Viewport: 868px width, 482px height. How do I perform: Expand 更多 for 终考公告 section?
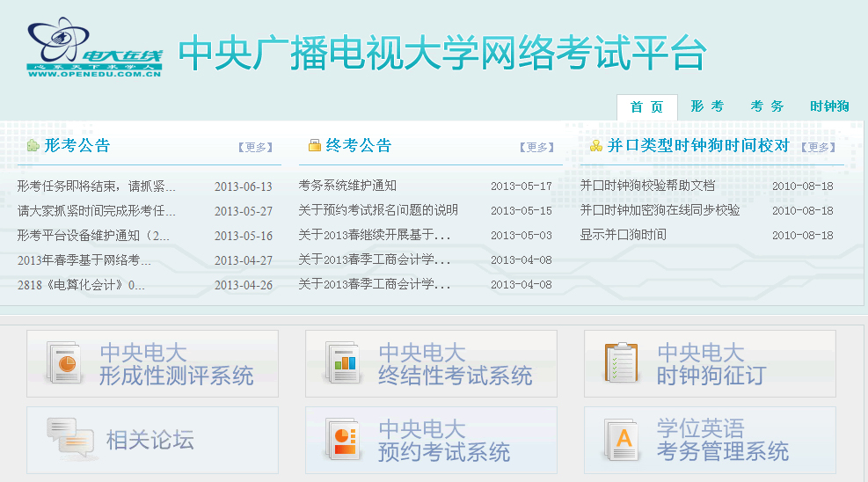[x=536, y=148]
